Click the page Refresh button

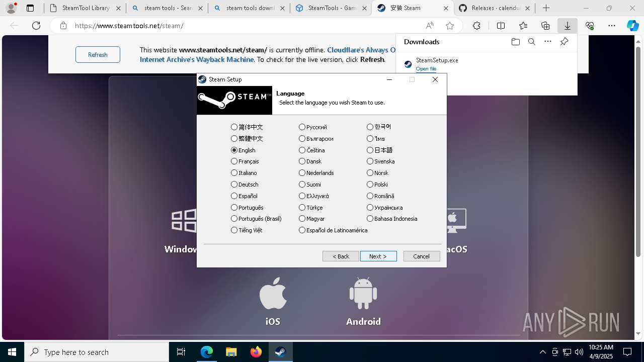pos(98,54)
